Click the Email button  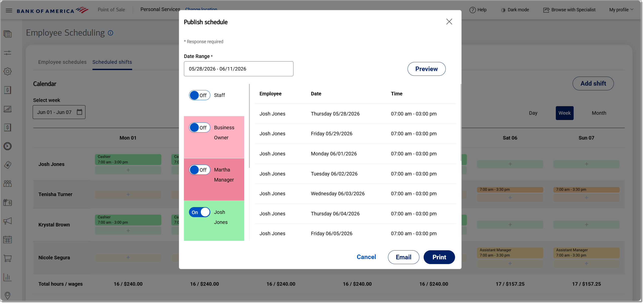(403, 257)
